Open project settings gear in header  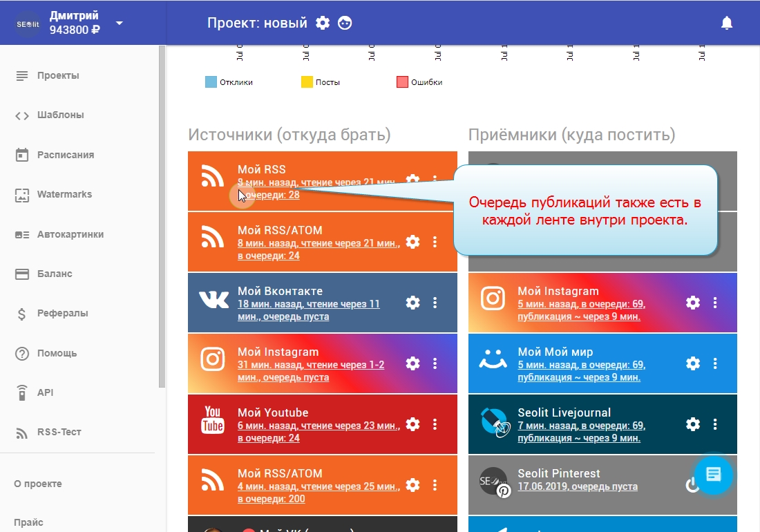click(x=323, y=23)
